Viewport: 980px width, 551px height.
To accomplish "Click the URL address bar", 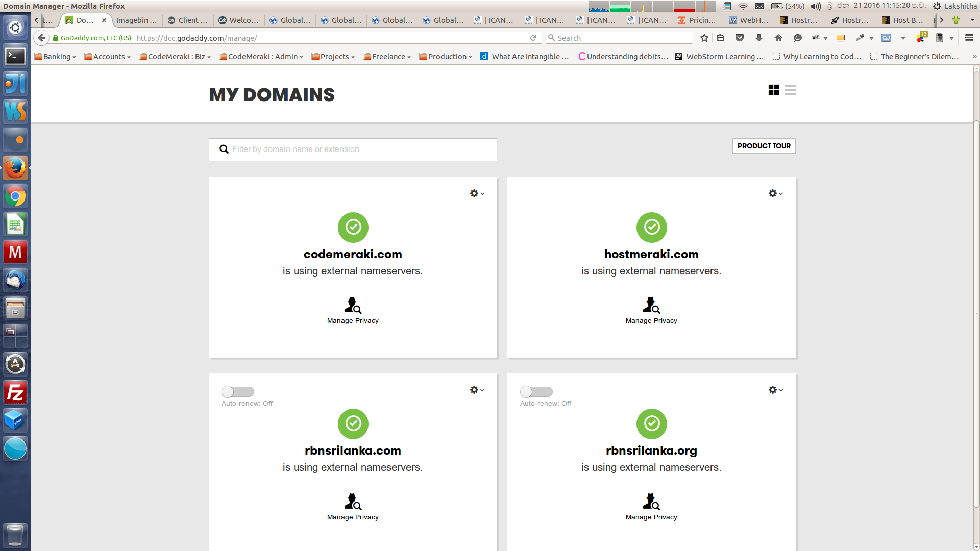I will 329,38.
